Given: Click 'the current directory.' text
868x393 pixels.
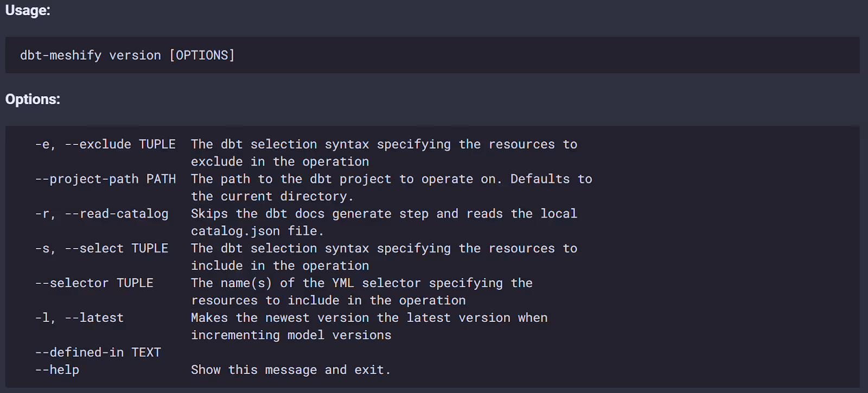Looking at the screenshot, I should [272, 196].
